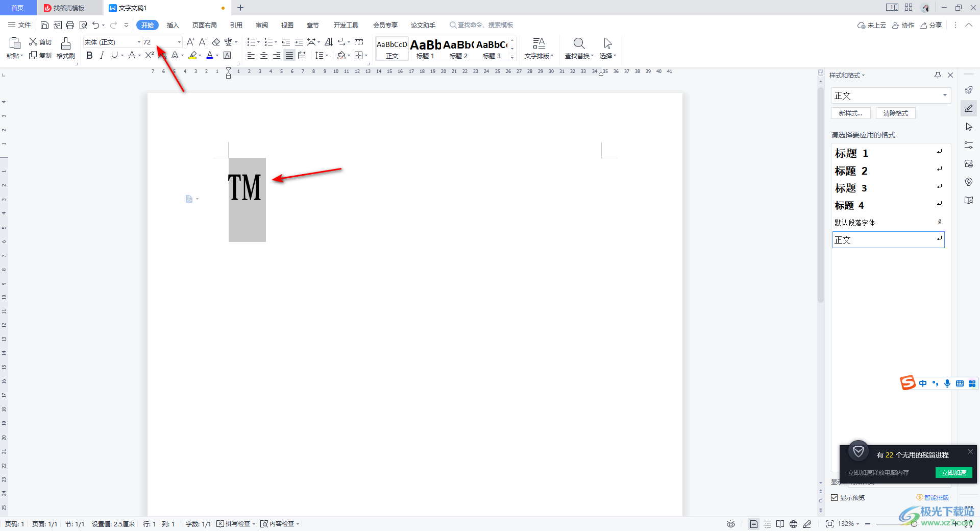980x531 pixels.
Task: Click the numbered list icon
Action: (x=268, y=42)
